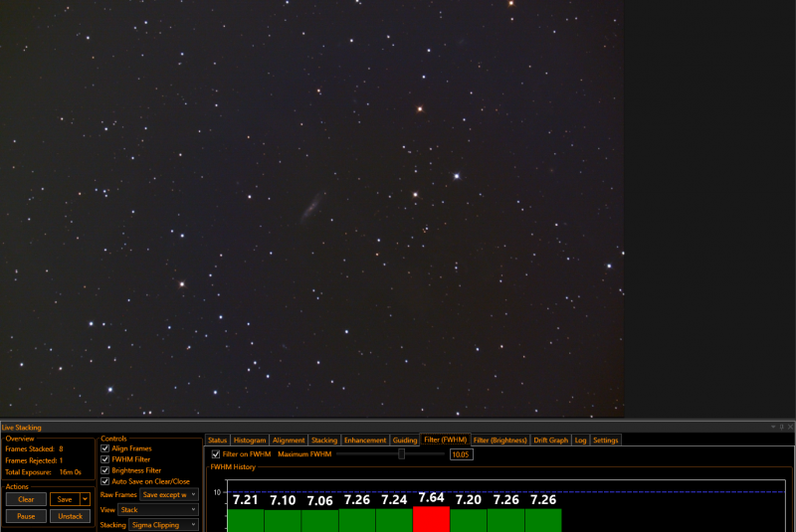Click the faint galaxy in the stacked image
Screen dimensions: 796x532
click(x=310, y=207)
